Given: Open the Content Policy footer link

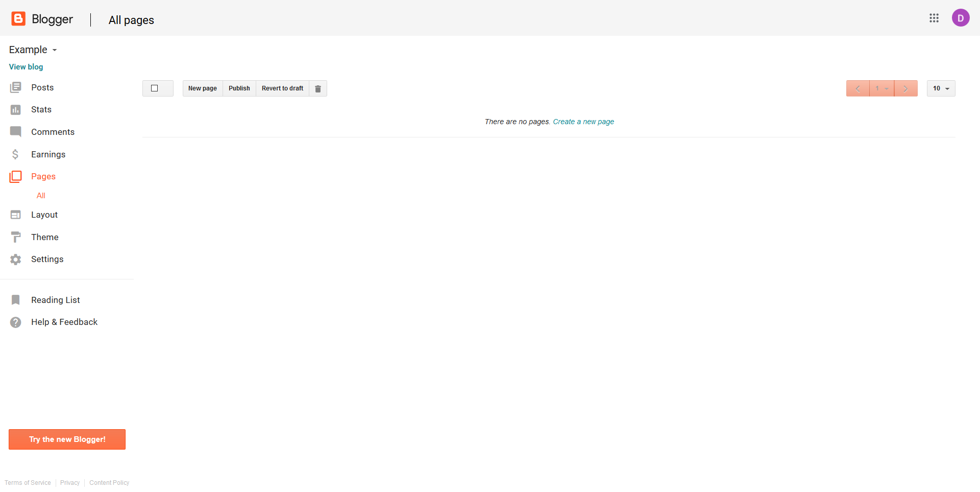Looking at the screenshot, I should click(x=109, y=483).
